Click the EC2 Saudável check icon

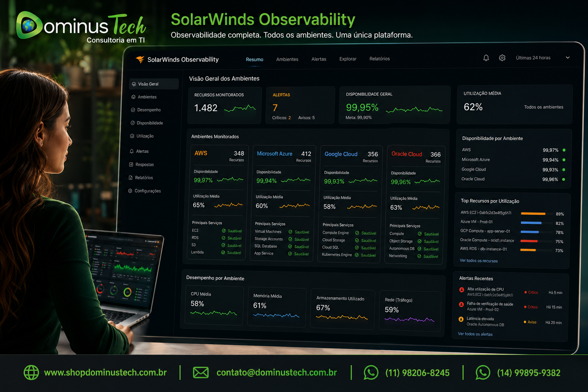[224, 231]
